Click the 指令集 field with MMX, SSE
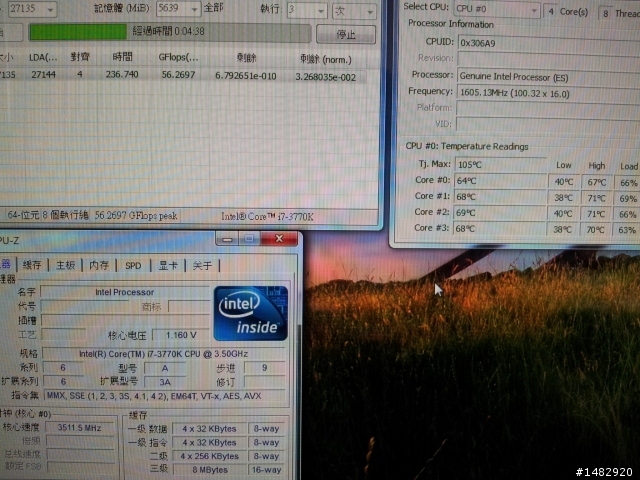The height and width of the screenshot is (480, 640). pyautogui.click(x=165, y=396)
